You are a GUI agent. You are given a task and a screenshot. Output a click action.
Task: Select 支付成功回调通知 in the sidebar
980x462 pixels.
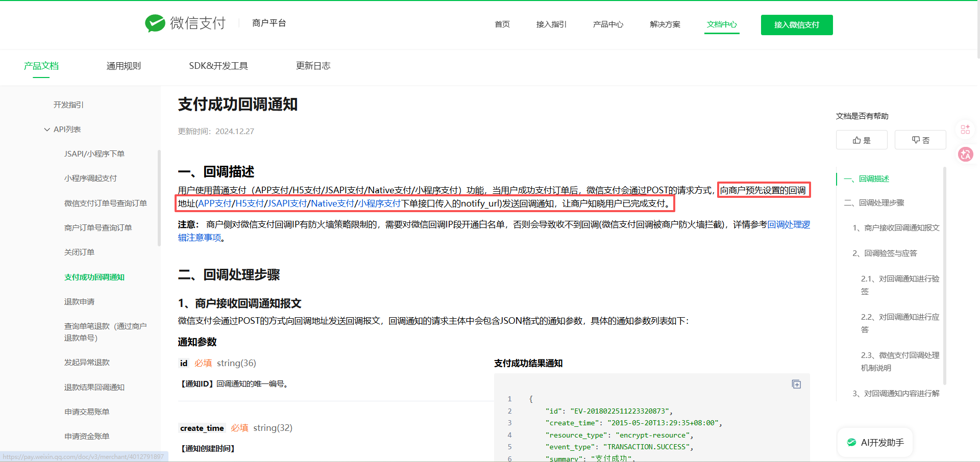(x=94, y=277)
